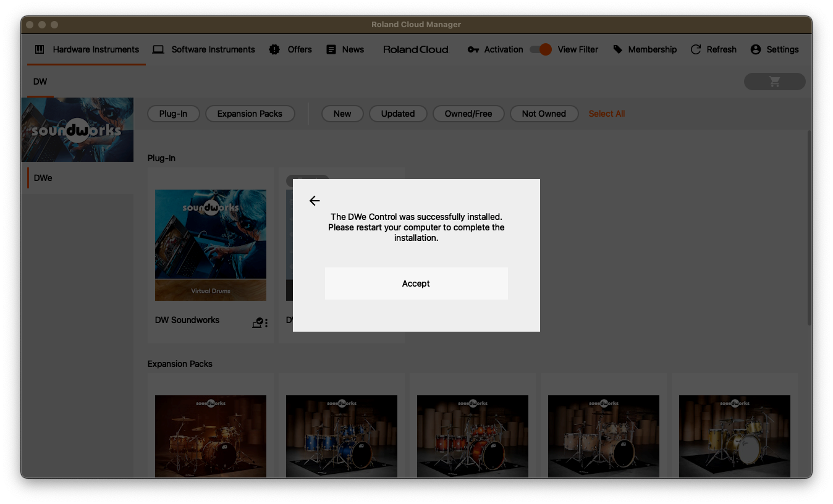Image resolution: width=833 pixels, height=504 pixels.
Task: Click the Select All link
Action: coord(607,114)
